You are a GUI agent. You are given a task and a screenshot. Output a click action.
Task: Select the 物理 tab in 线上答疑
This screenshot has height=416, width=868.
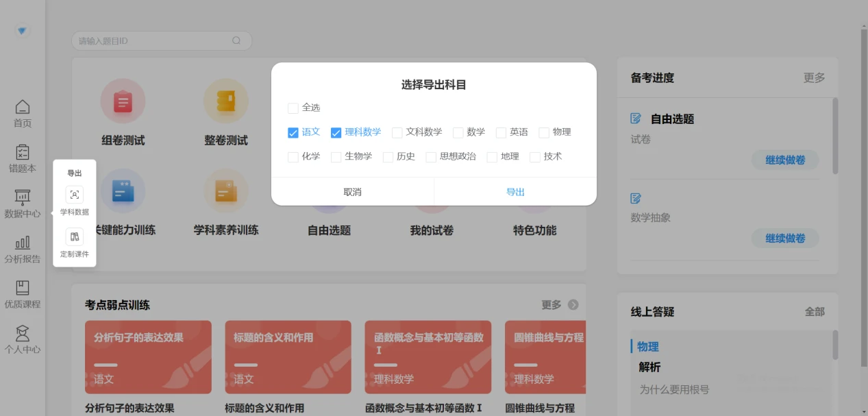(647, 347)
